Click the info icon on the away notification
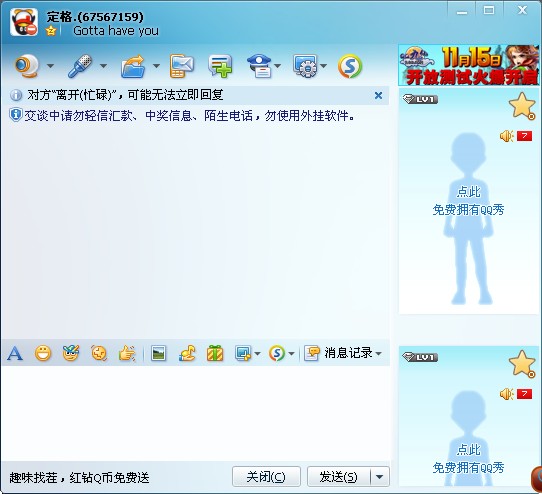542x494 pixels. 16,95
